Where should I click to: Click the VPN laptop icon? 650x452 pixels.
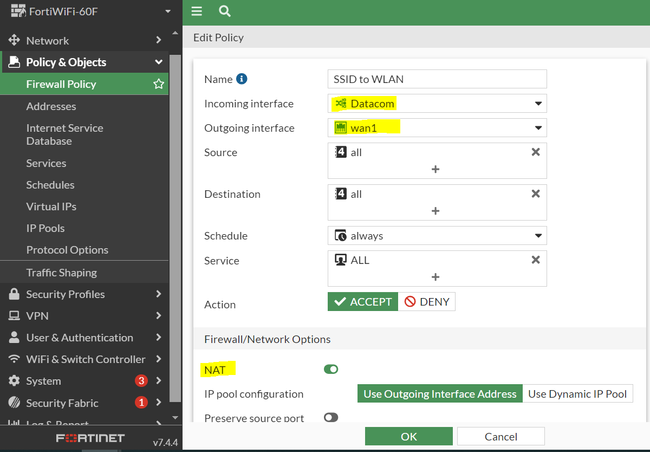pyautogui.click(x=14, y=316)
